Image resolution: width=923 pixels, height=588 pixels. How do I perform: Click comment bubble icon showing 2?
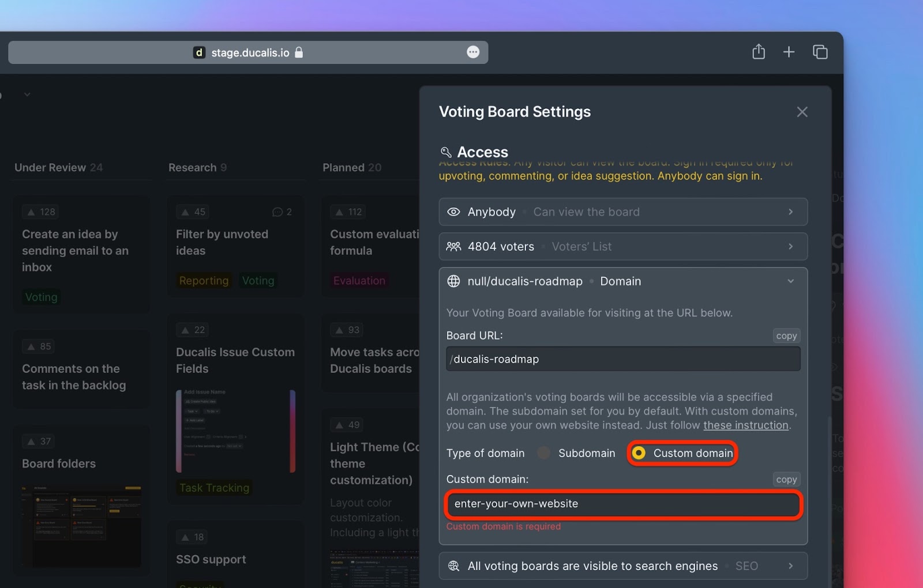pyautogui.click(x=277, y=212)
